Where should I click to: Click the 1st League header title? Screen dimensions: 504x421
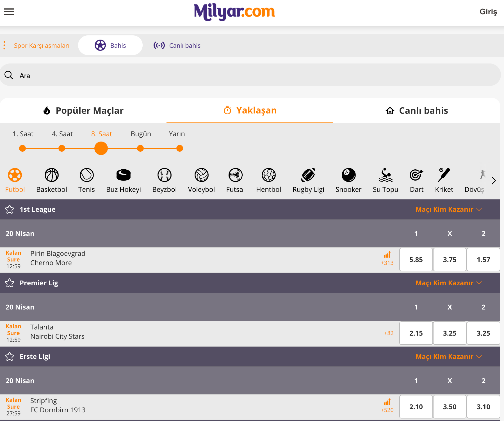[x=38, y=209]
